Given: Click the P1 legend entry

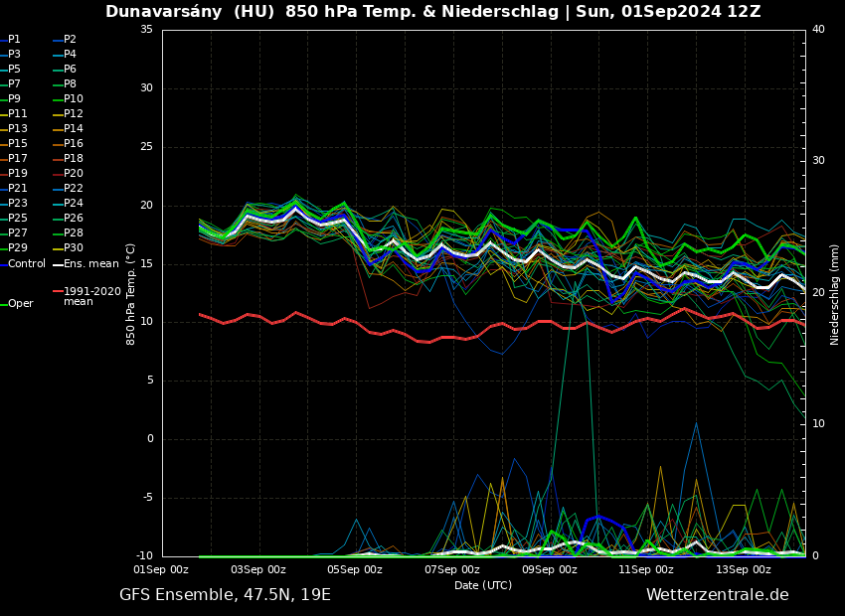Looking at the screenshot, I should [14, 40].
